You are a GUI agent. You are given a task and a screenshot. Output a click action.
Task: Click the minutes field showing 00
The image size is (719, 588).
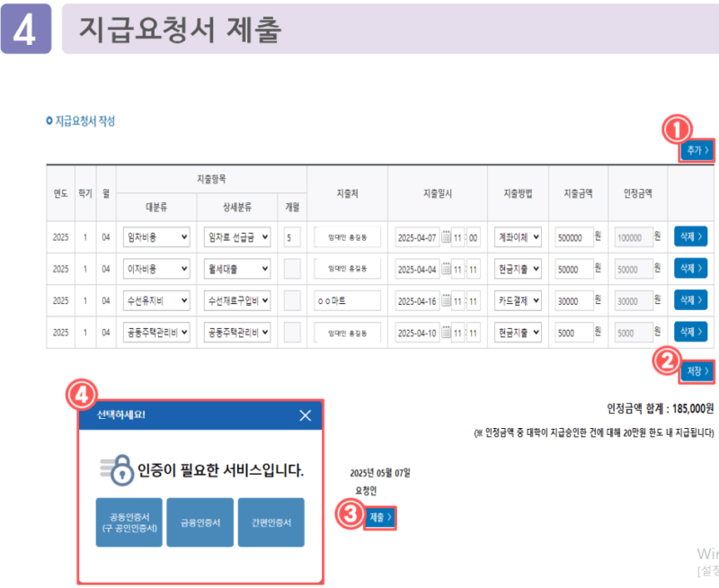pyautogui.click(x=474, y=237)
